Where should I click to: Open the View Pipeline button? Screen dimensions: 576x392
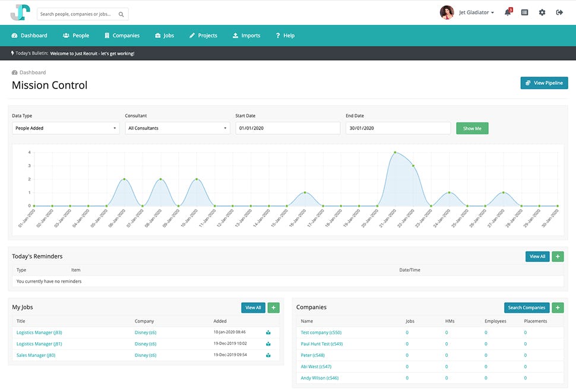coord(544,83)
